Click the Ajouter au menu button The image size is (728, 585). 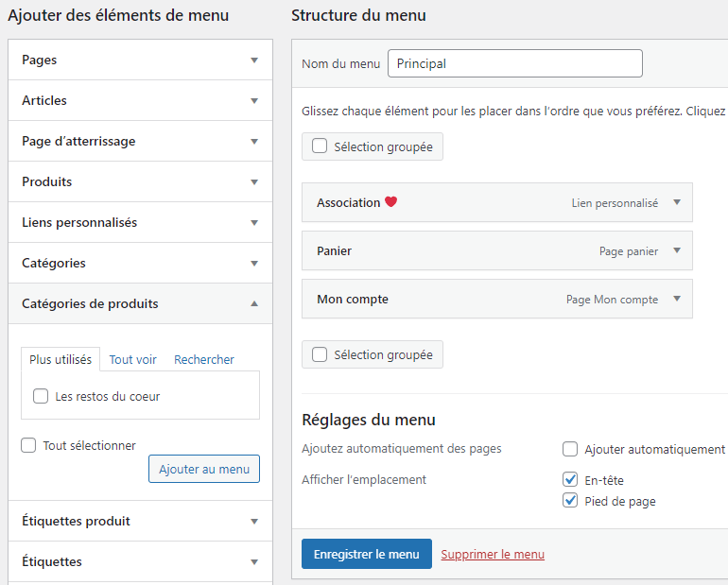[x=203, y=469]
